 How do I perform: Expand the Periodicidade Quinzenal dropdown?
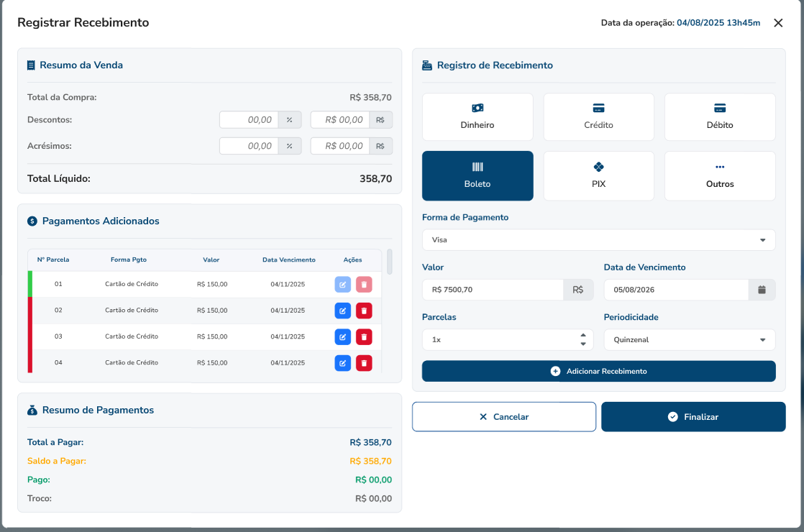[x=689, y=340]
